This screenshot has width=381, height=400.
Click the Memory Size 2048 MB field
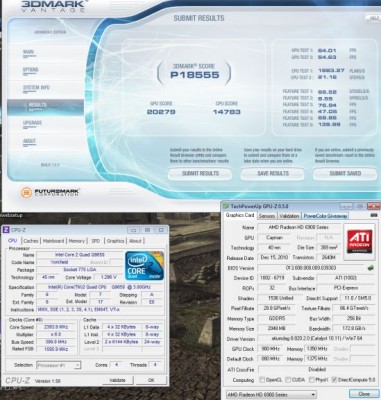click(276, 329)
